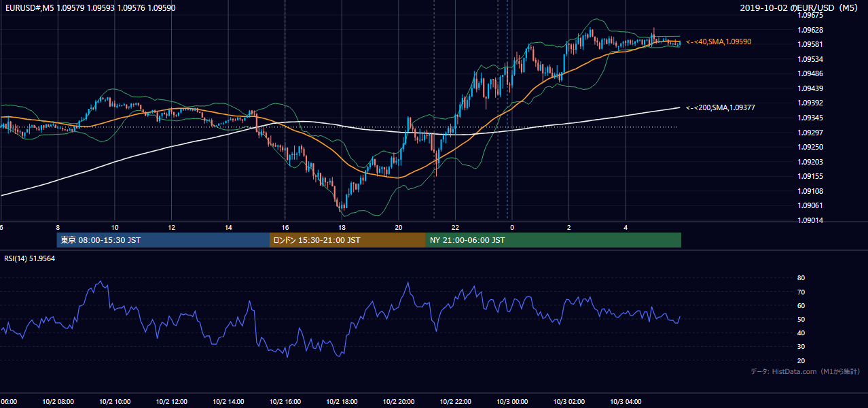Click RSI scale value 70

tap(801, 292)
